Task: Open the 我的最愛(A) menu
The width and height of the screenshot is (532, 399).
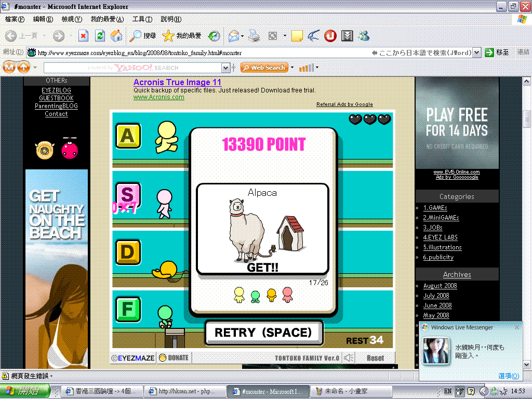Action: click(107, 19)
